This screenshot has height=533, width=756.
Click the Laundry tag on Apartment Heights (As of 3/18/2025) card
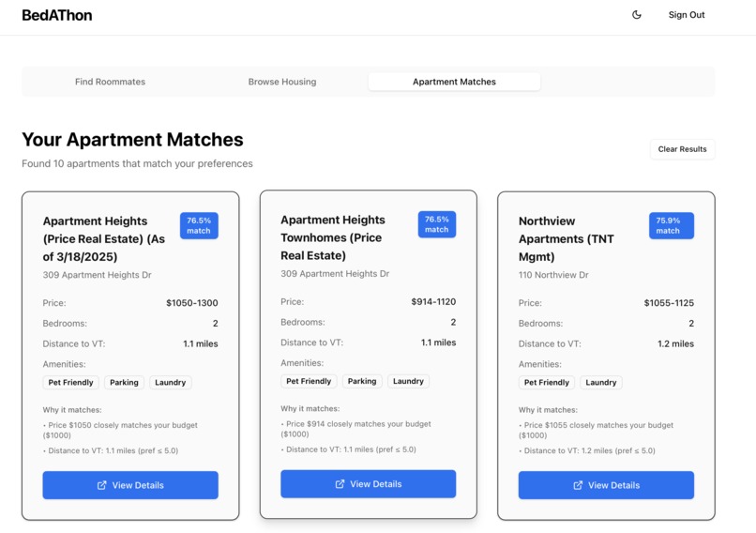tap(170, 383)
